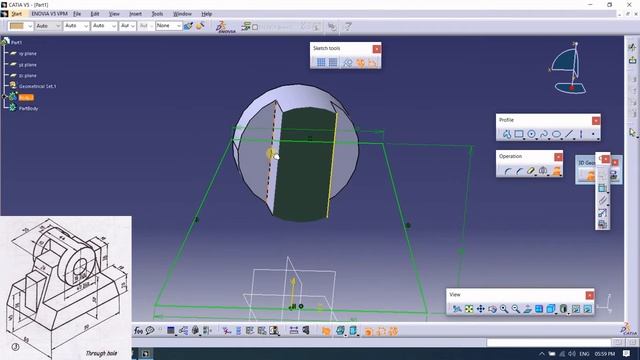640x360 pixels.
Task: Click the Formula f(x) icon
Action: (x=138, y=331)
